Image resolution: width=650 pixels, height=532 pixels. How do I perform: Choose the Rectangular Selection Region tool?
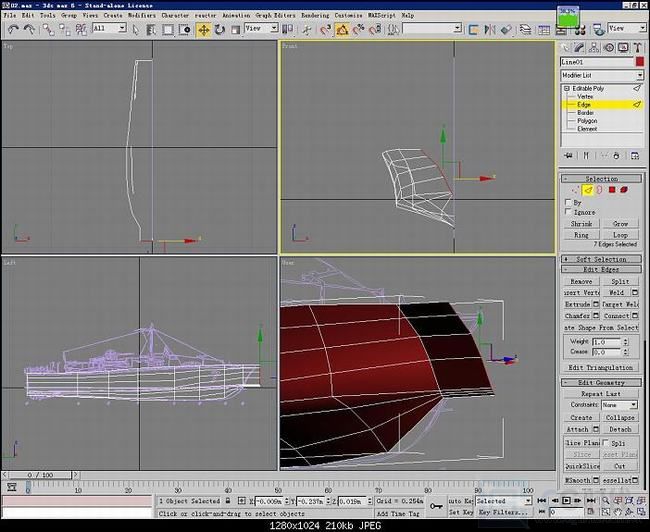(x=168, y=29)
